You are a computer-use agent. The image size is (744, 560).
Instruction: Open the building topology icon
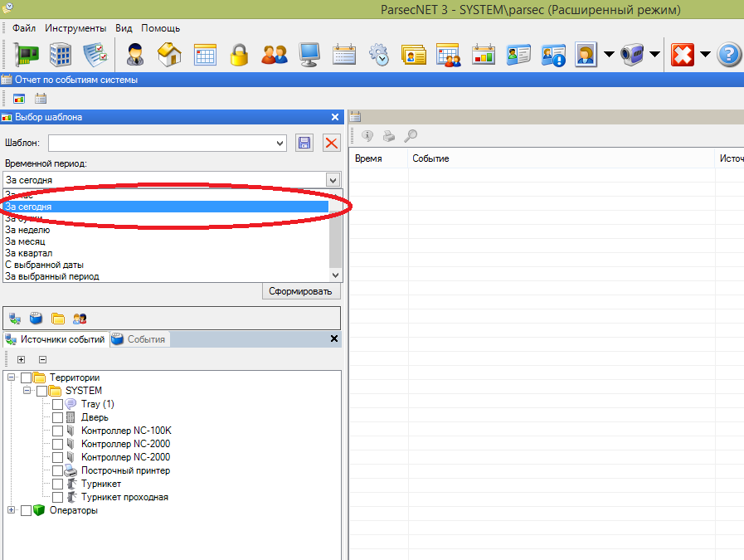point(61,55)
